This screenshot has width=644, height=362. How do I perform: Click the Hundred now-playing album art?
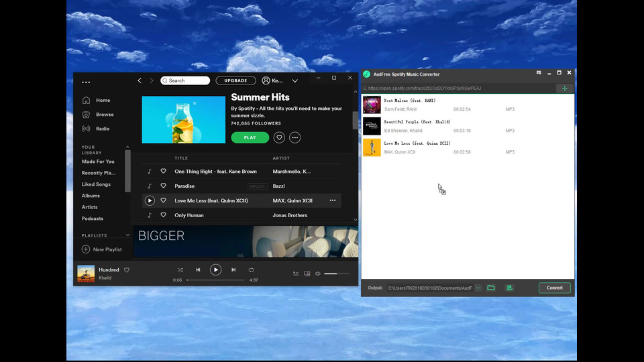pyautogui.click(x=86, y=274)
